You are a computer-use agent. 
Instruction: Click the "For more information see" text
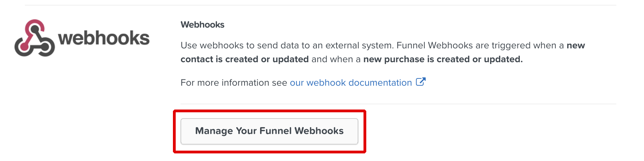(x=234, y=83)
